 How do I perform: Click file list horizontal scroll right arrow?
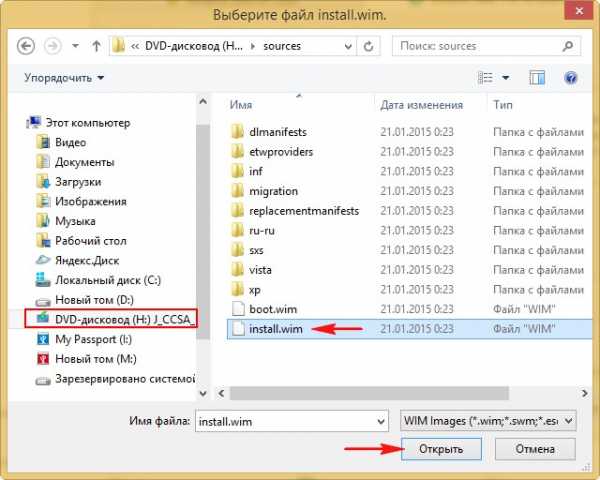click(x=584, y=393)
